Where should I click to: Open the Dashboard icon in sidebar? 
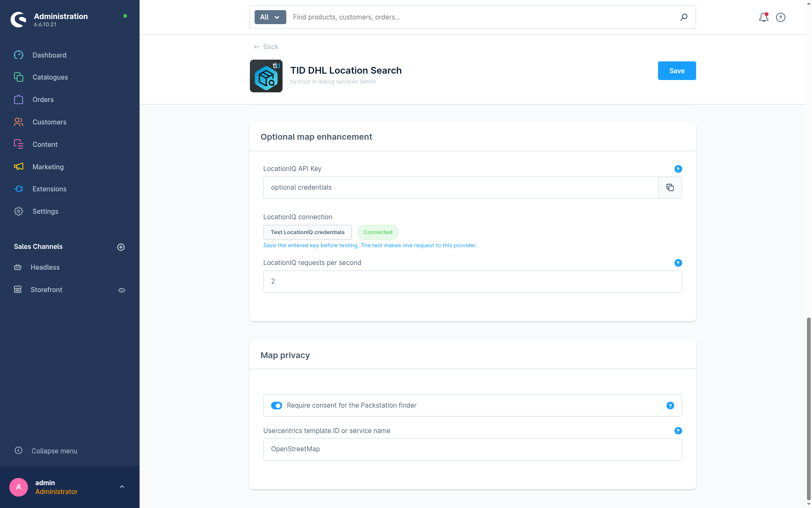coord(19,55)
